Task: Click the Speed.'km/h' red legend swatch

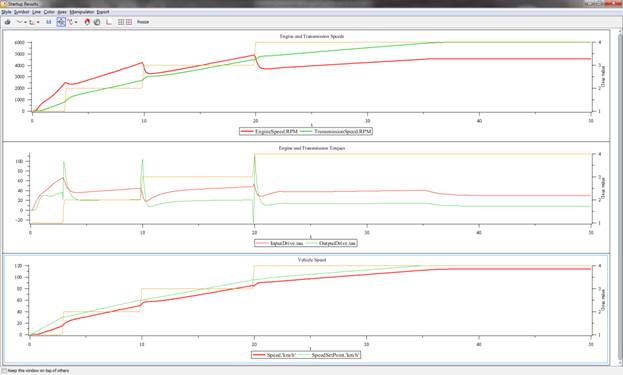Action: 259,355
